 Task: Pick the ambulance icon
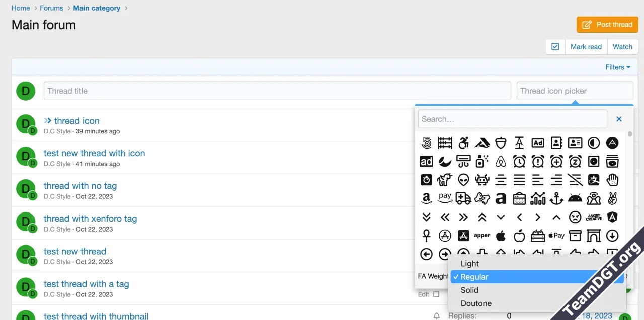click(463, 198)
